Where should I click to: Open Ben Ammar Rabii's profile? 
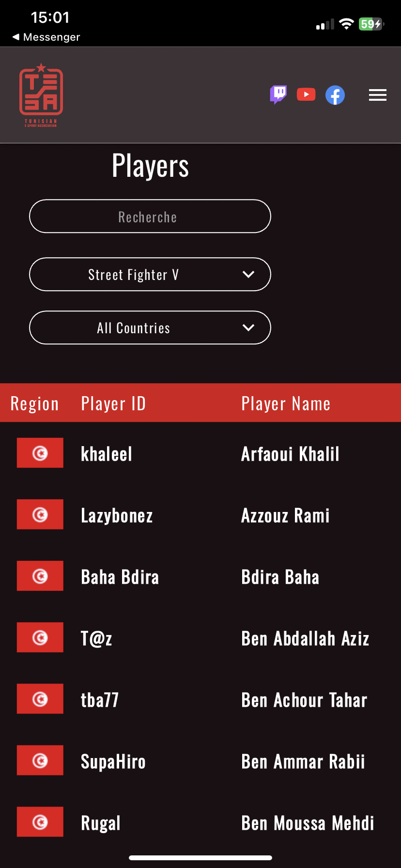coord(303,761)
